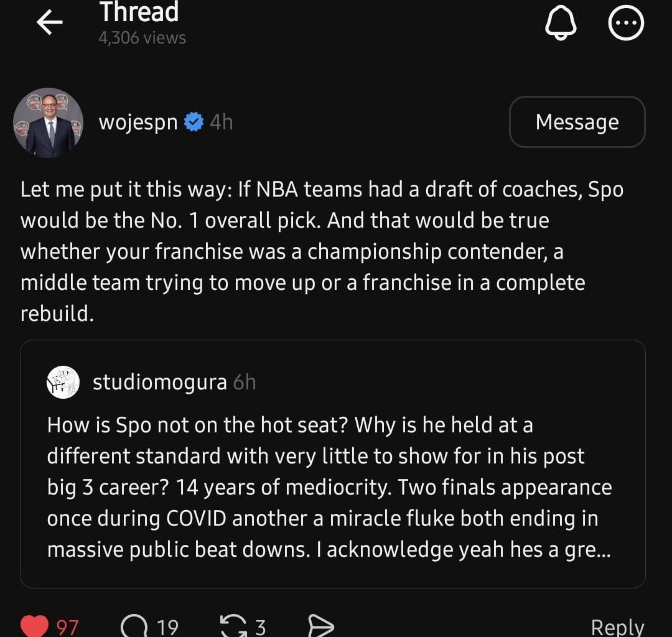Open studiomogura's avatar
This screenshot has width=672, height=637.
63,383
